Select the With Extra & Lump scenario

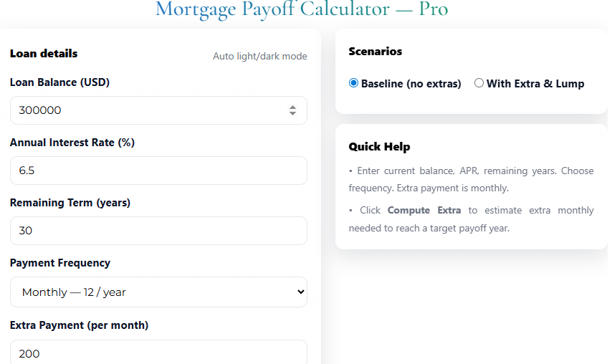tap(479, 83)
